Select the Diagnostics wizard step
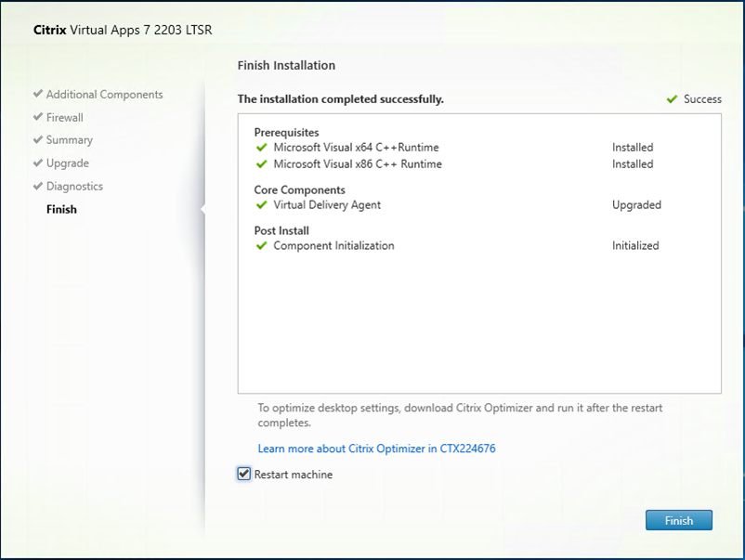 tap(74, 186)
